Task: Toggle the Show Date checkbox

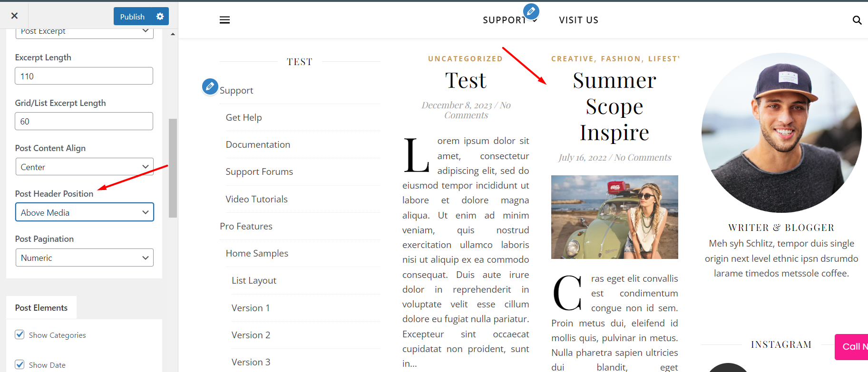Action: tap(20, 364)
